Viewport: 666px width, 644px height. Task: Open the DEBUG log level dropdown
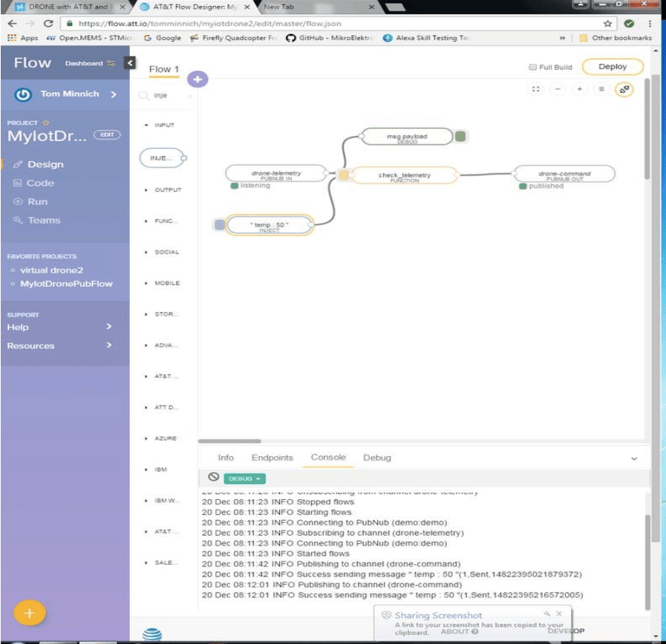click(x=245, y=479)
